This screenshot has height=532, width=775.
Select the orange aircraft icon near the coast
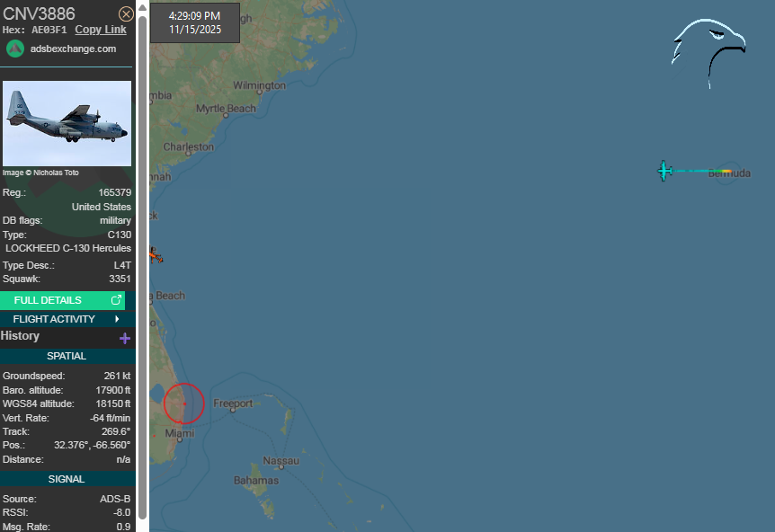[156, 255]
